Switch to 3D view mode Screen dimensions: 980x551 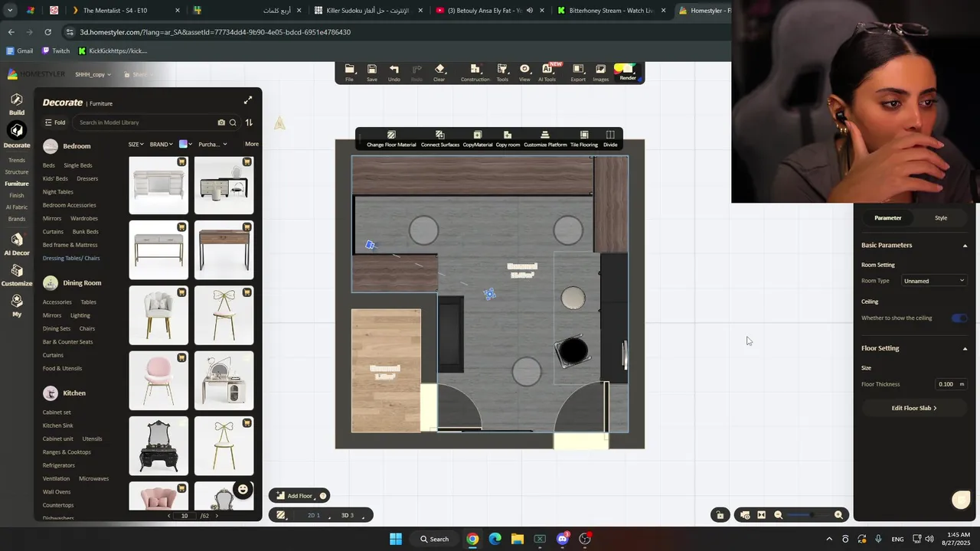click(x=348, y=515)
